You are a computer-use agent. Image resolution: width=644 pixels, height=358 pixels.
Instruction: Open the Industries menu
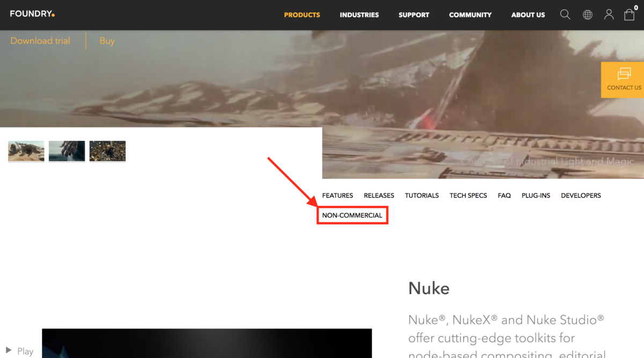(360, 15)
